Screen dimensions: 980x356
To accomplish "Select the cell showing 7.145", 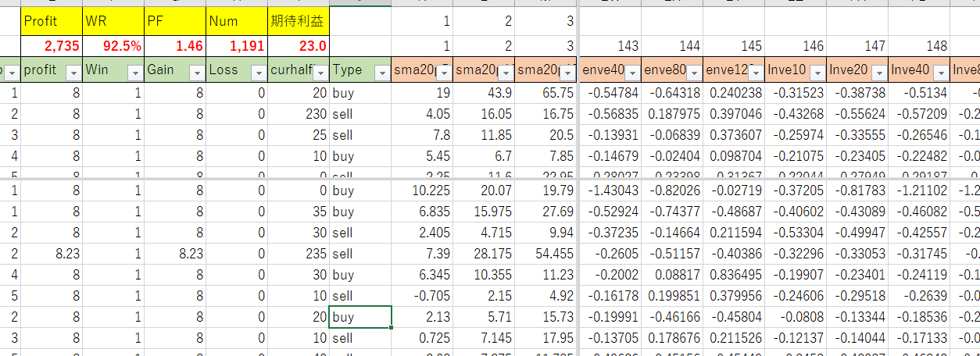I will pos(485,338).
